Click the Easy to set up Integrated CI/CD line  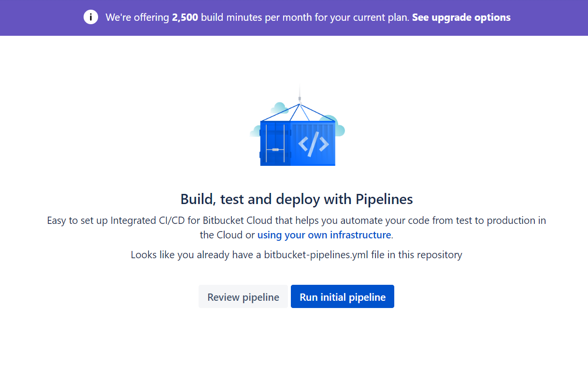coord(297,220)
